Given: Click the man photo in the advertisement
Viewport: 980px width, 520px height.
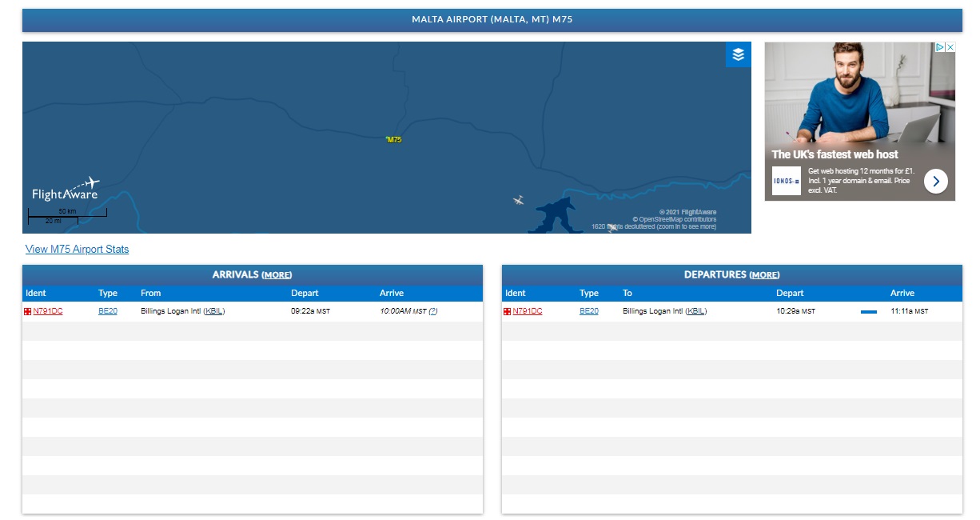Looking at the screenshot, I should pos(860,94).
